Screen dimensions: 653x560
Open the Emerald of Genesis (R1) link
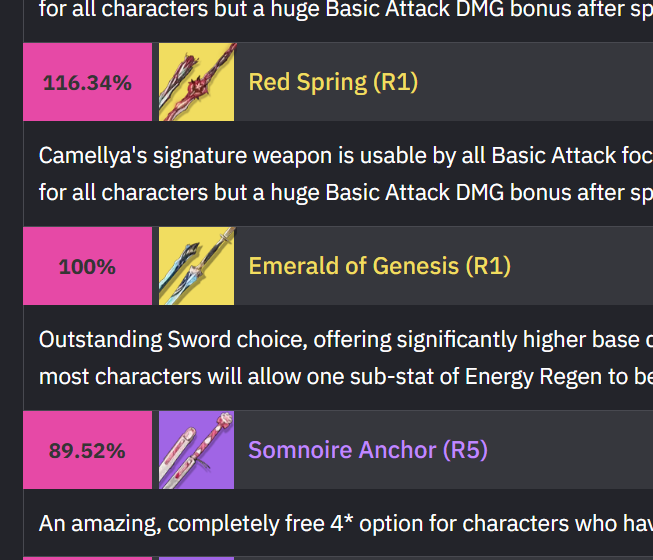[x=379, y=266]
